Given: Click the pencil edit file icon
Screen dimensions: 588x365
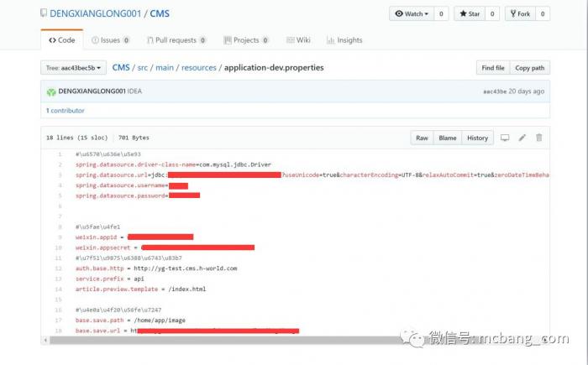Looking at the screenshot, I should coord(522,138).
